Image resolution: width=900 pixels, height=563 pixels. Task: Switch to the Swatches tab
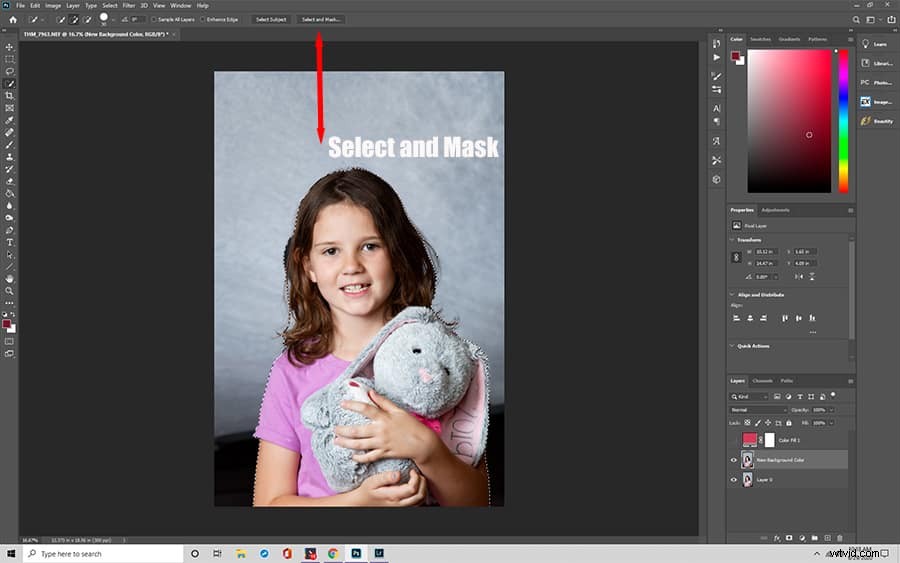point(761,39)
